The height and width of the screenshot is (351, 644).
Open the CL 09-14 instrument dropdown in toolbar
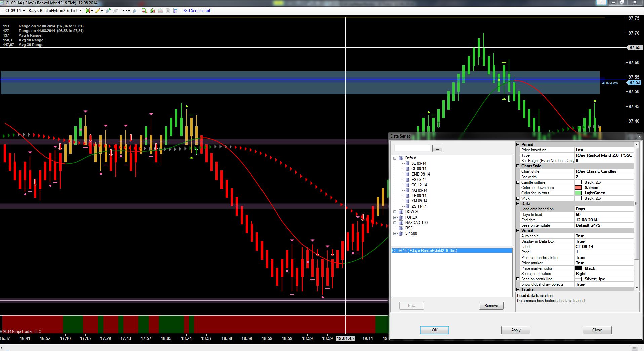[x=15, y=11]
